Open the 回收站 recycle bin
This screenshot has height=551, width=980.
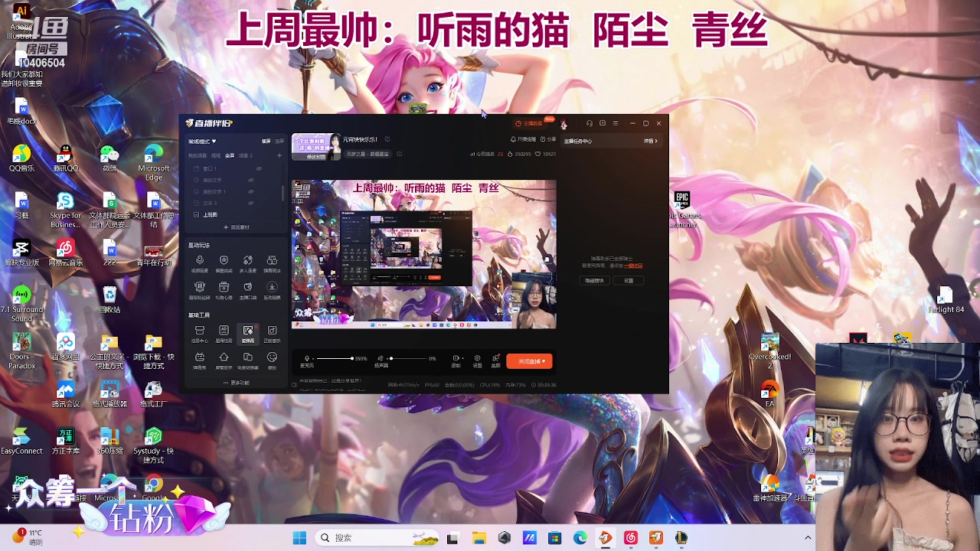point(109,299)
